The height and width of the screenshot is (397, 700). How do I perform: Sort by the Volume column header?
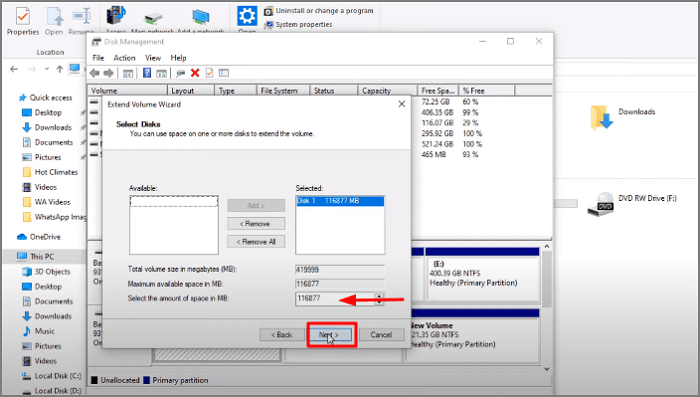(127, 91)
